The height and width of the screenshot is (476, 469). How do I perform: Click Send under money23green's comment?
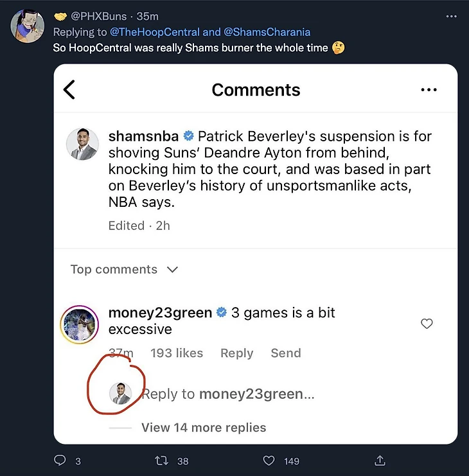click(x=285, y=353)
